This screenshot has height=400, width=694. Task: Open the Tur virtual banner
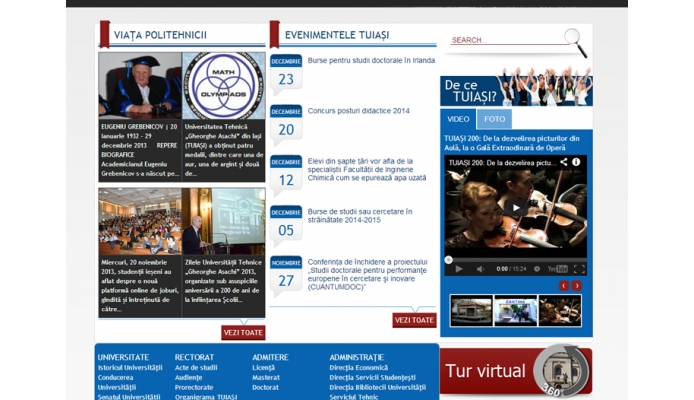[516, 371]
